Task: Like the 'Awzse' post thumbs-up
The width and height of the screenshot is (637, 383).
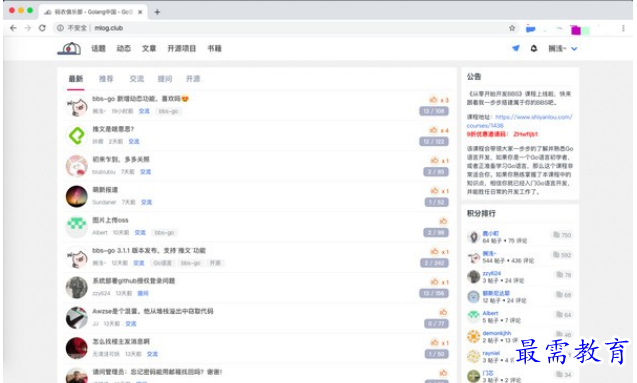Action: (443, 312)
